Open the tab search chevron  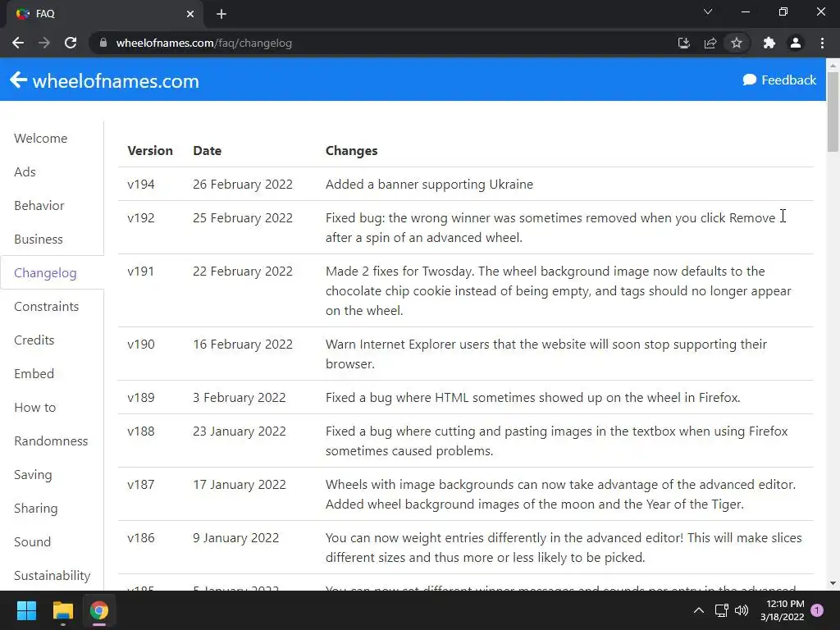[708, 11]
